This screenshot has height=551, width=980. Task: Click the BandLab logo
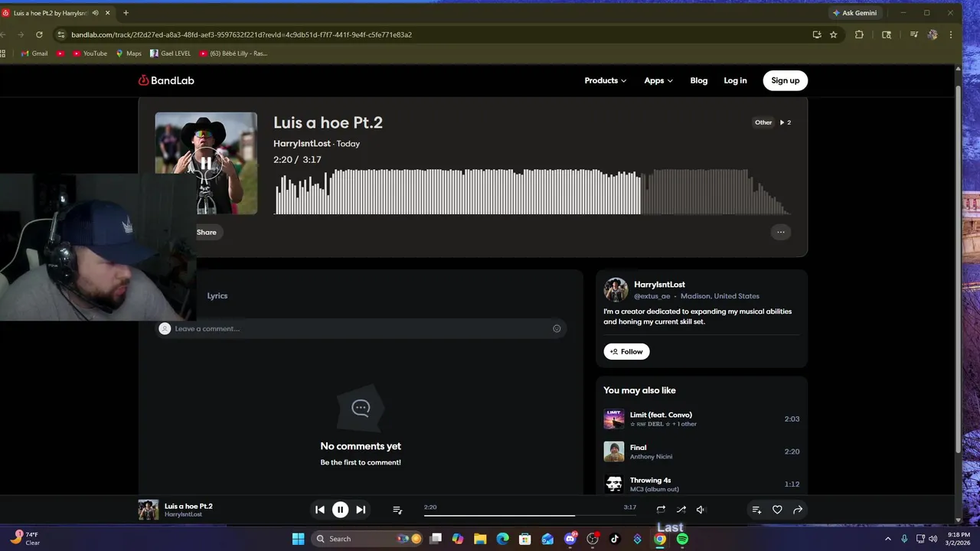coord(166,80)
